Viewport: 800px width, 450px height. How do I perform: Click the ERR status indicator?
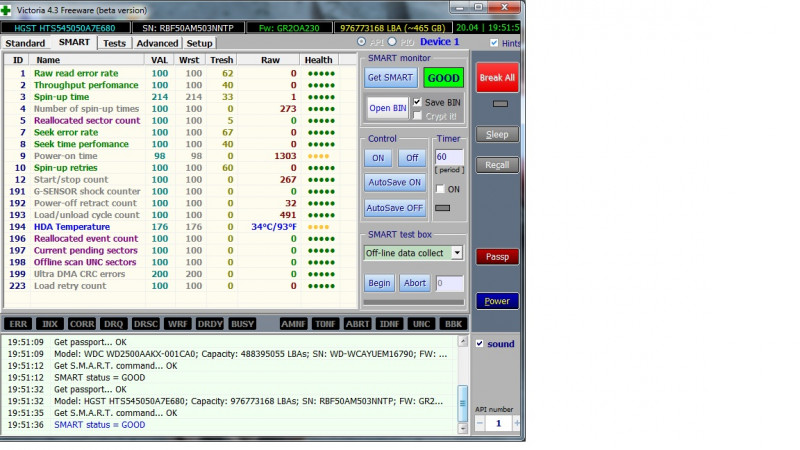[18, 324]
